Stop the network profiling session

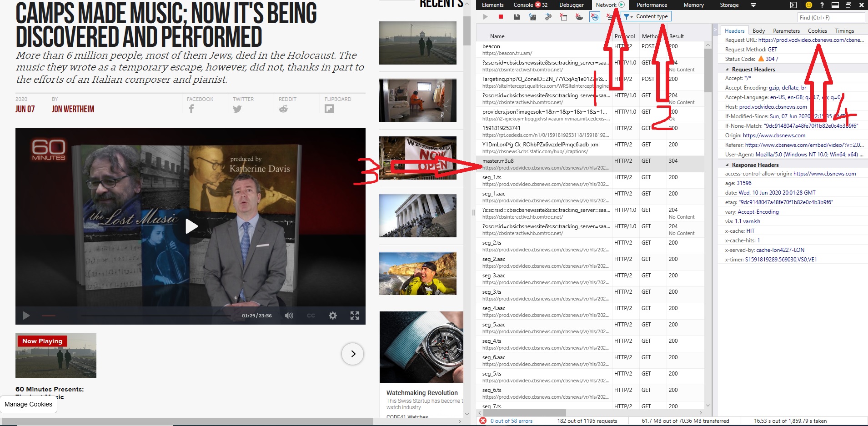501,17
